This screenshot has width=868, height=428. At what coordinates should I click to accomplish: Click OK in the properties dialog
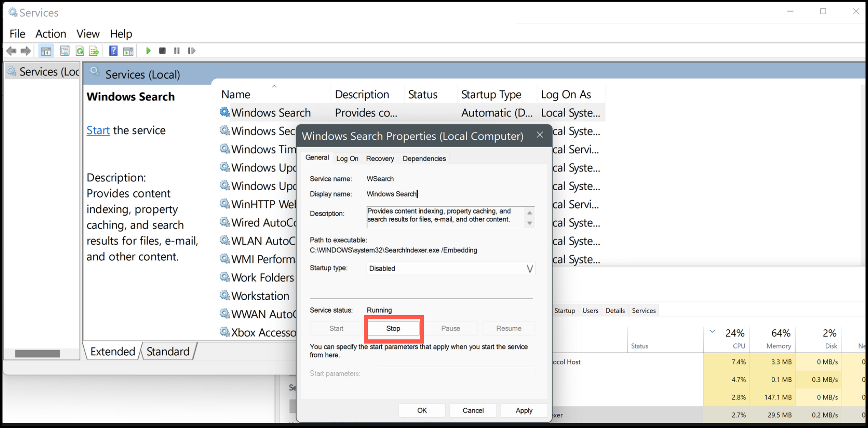[x=422, y=410]
